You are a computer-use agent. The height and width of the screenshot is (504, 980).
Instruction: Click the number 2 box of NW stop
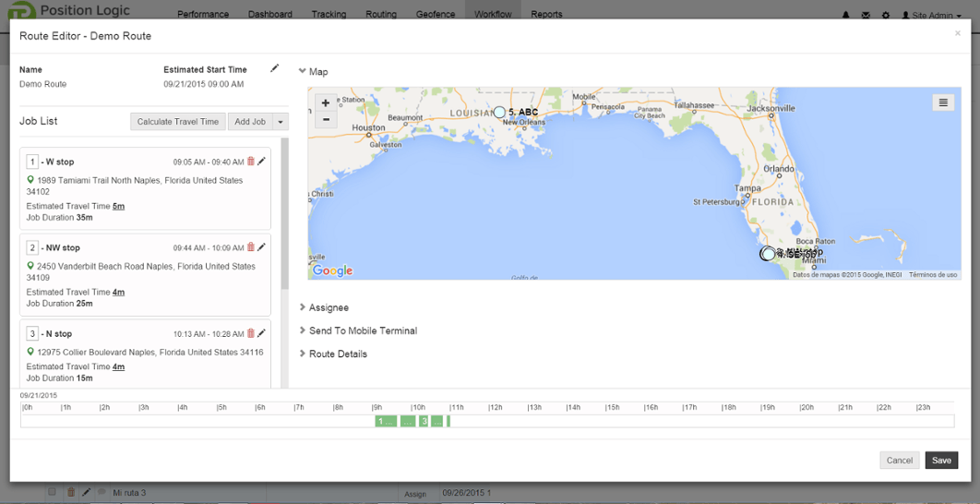tap(32, 247)
